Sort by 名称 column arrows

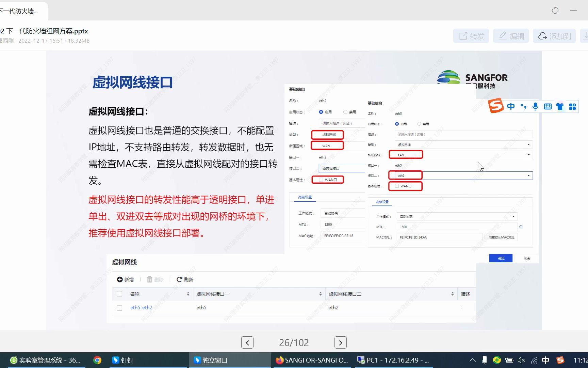tap(188, 294)
